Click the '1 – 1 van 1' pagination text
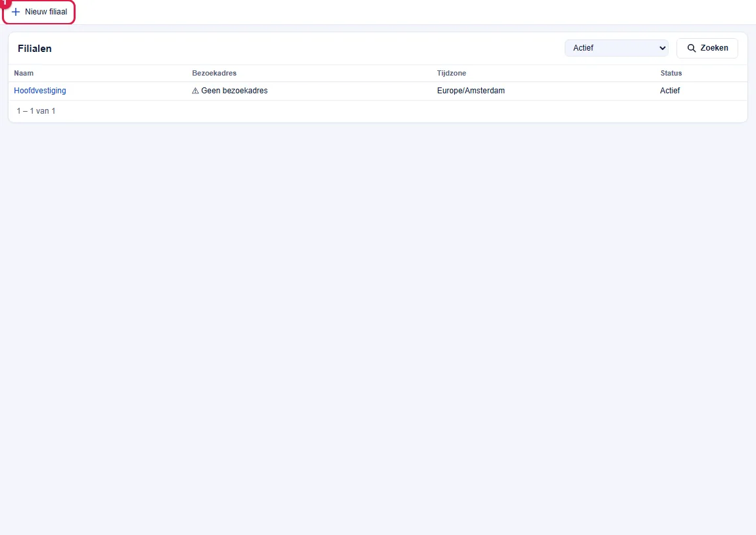 click(36, 111)
